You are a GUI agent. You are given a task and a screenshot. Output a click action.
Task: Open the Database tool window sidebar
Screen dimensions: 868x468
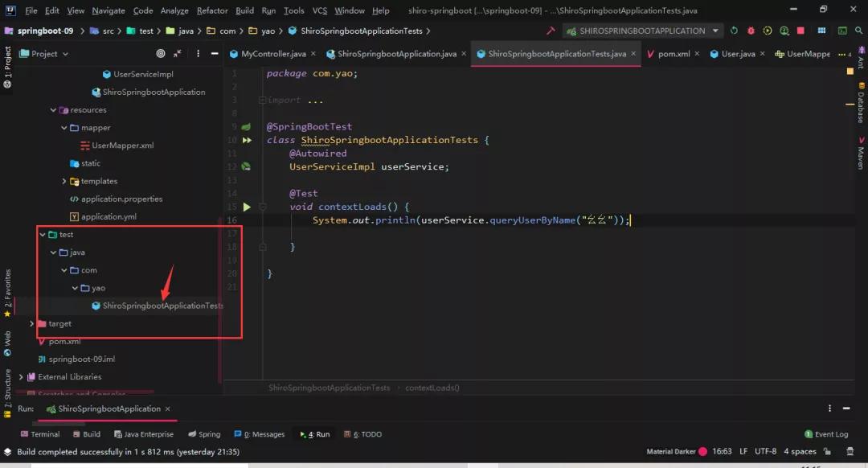[862, 104]
